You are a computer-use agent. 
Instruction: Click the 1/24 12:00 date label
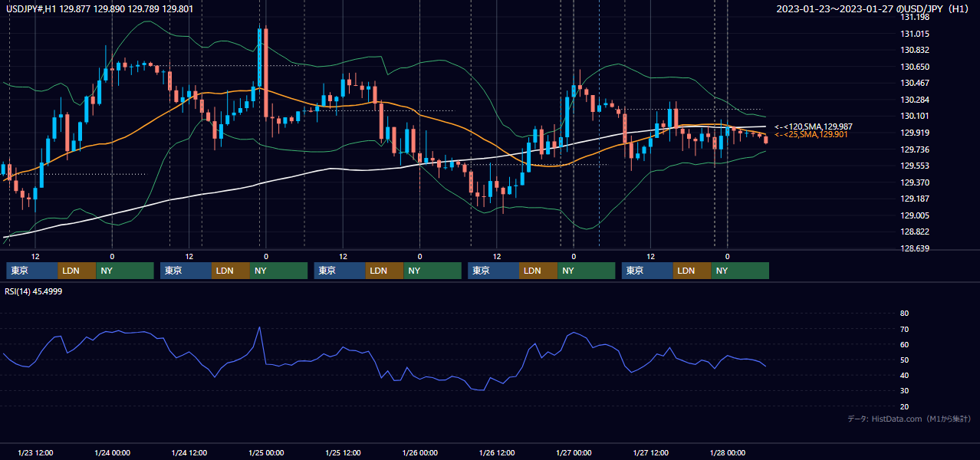click(x=189, y=453)
